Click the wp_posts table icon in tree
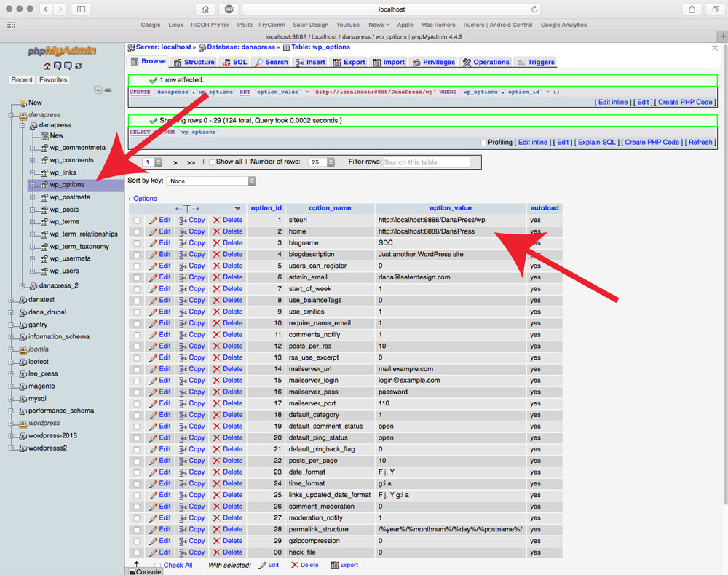This screenshot has width=728, height=575. click(44, 210)
